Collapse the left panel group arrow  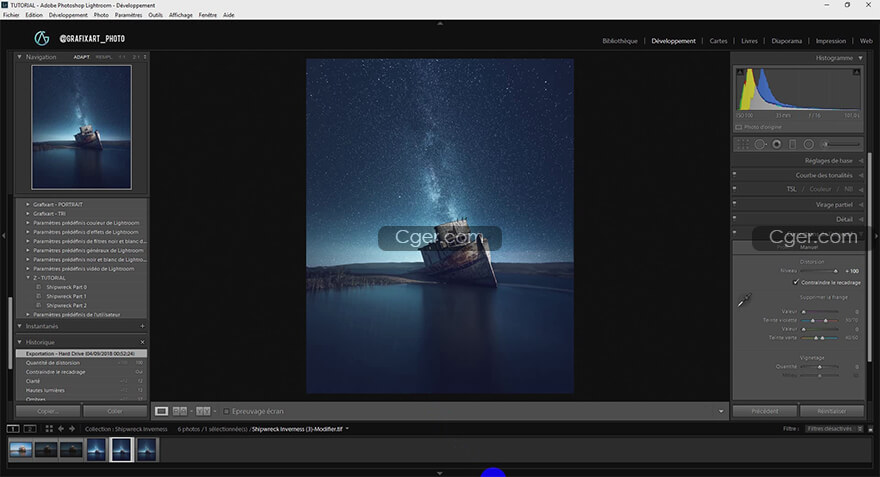coord(3,236)
